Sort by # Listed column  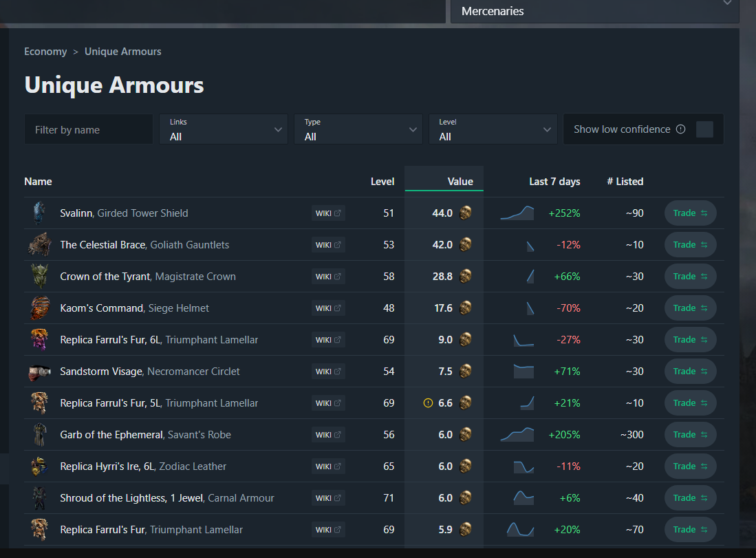click(625, 182)
